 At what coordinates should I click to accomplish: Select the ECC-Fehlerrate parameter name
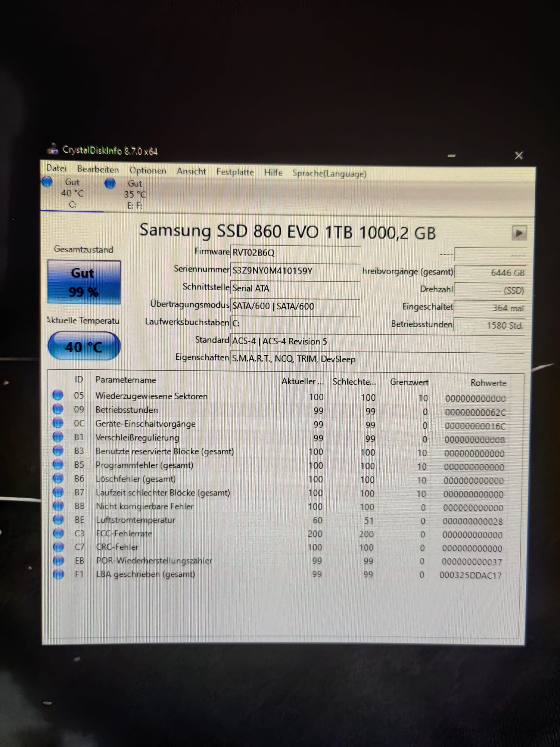pos(124,533)
